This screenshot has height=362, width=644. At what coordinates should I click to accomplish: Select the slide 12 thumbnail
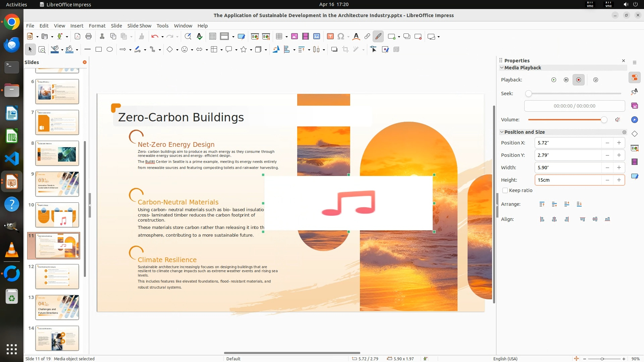tap(57, 276)
